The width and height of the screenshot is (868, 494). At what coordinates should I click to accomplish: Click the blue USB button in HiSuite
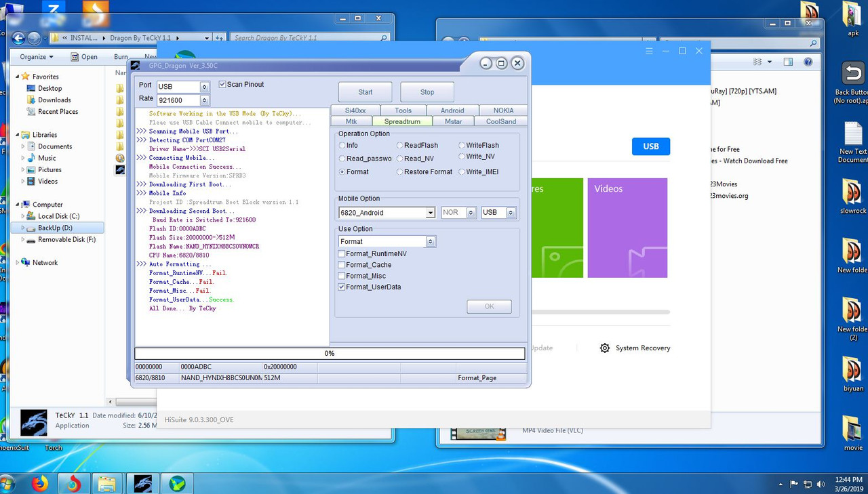[651, 146]
